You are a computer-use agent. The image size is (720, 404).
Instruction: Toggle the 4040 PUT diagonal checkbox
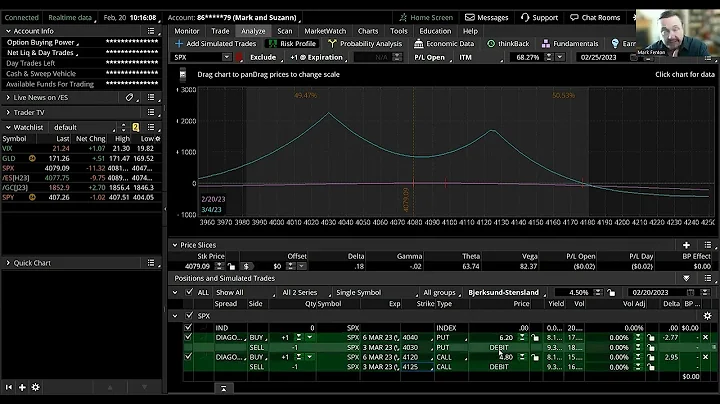point(188,337)
